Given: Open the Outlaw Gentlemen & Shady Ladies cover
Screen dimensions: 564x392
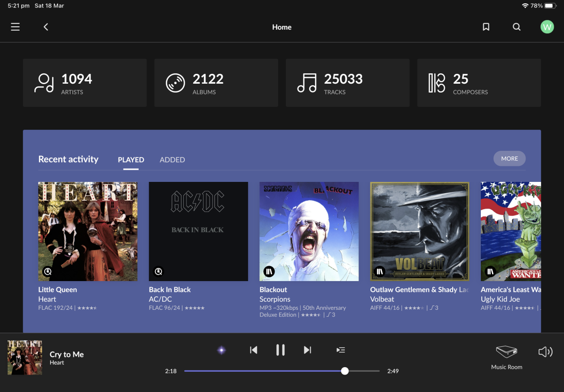Looking at the screenshot, I should click(420, 231).
